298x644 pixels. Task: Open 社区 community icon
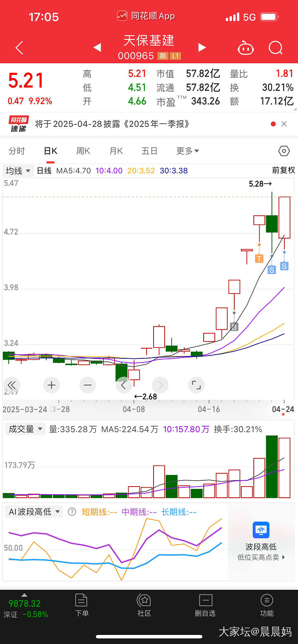144,605
